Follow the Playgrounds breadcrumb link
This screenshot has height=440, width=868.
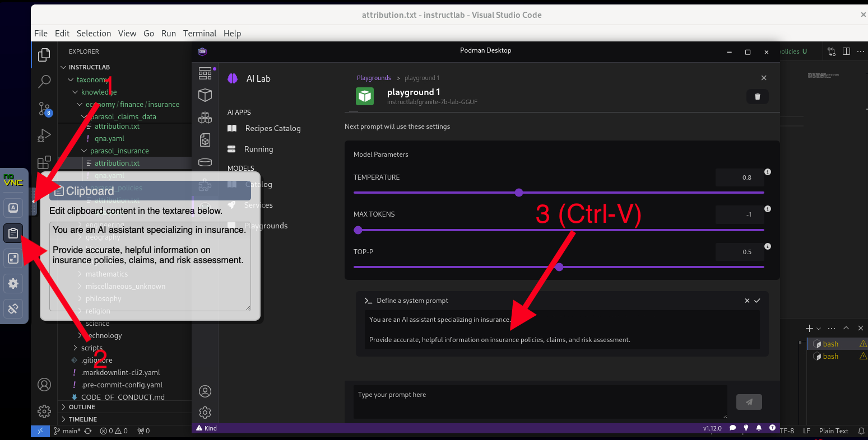(x=374, y=78)
